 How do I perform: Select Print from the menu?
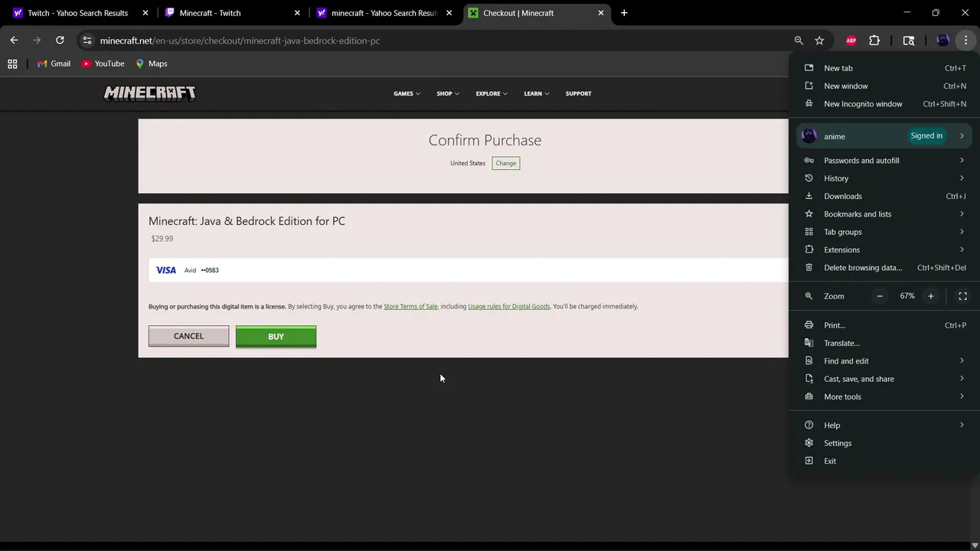click(x=884, y=325)
